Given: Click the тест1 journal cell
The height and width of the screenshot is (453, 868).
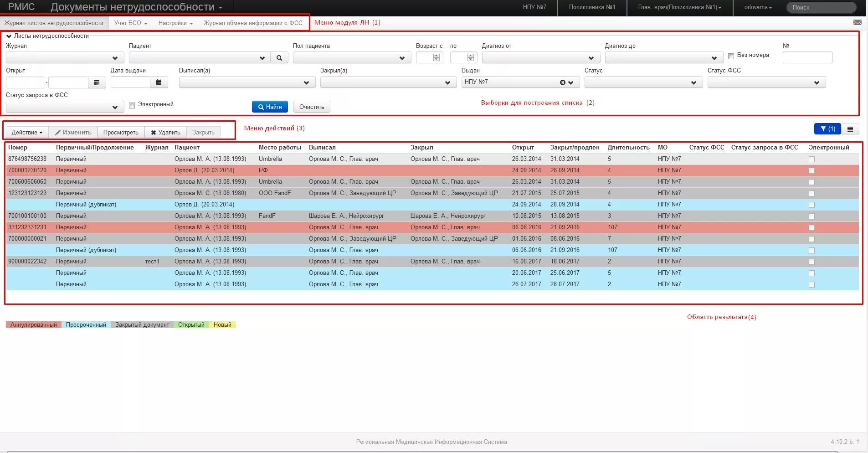Looking at the screenshot, I should [152, 262].
